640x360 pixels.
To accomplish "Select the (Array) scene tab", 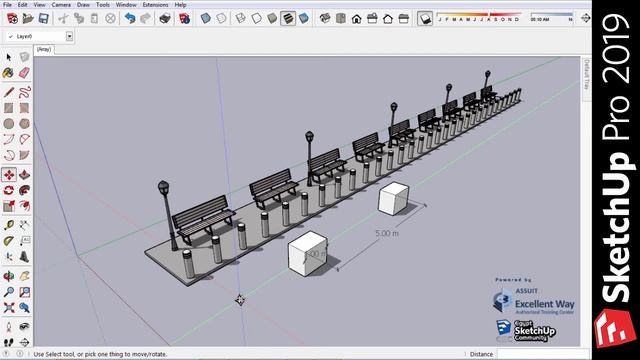I will [44, 49].
